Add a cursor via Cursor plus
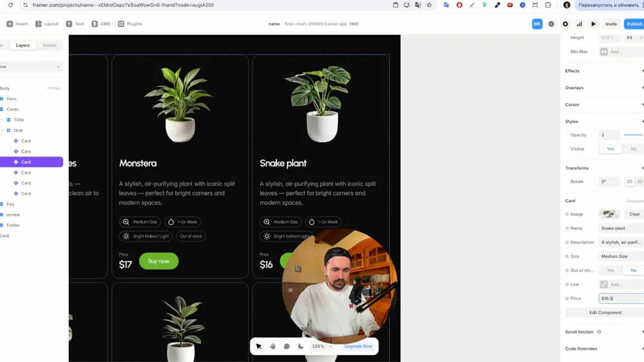Image resolution: width=644 pixels, height=362 pixels. pyautogui.click(x=642, y=105)
